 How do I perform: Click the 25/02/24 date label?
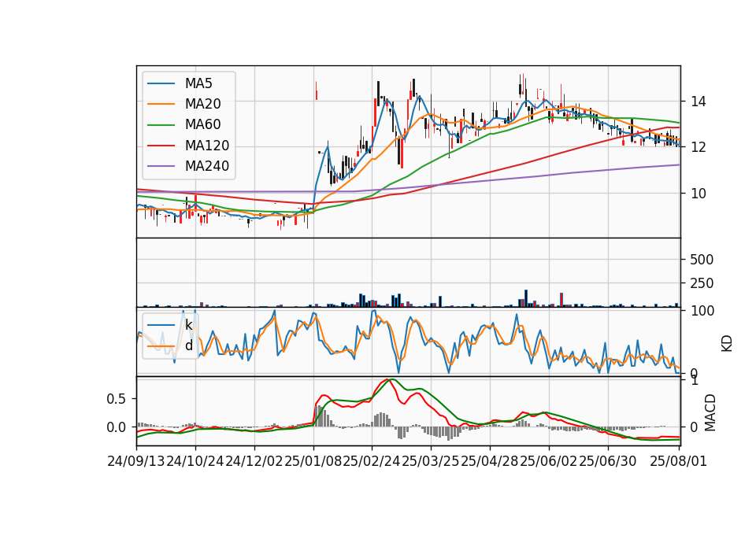pyautogui.click(x=372, y=461)
